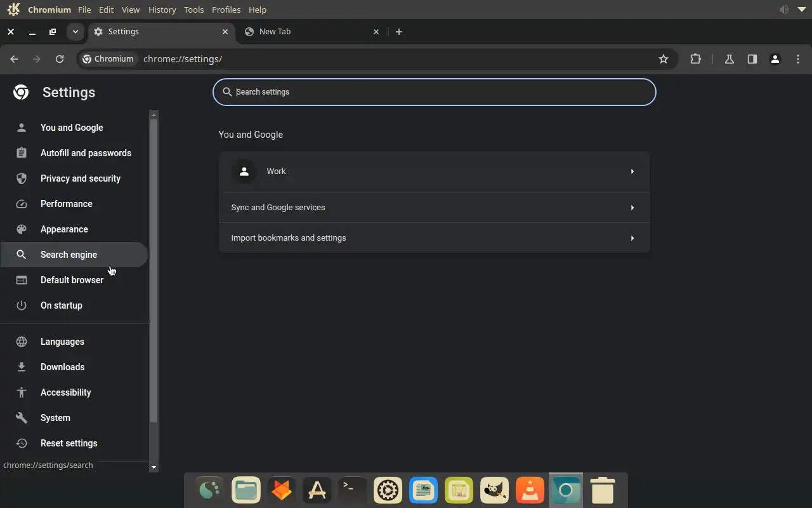Open the tab search dropdown chevron
This screenshot has width=812, height=508.
[x=75, y=32]
